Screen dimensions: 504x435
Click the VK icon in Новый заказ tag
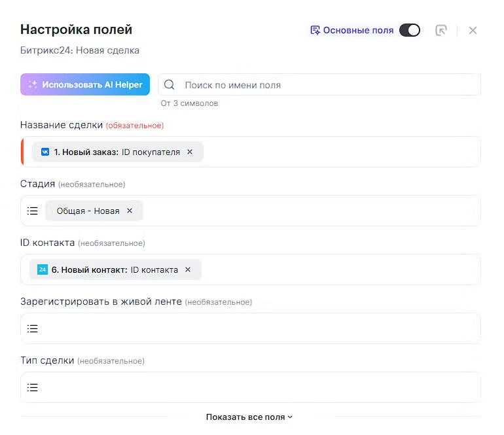(x=45, y=152)
